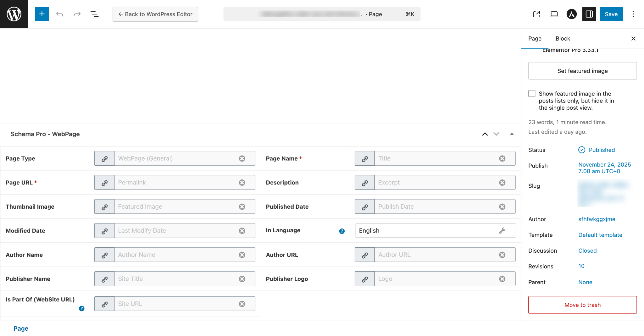Check 'Show featured image in posts lists only'

coord(532,94)
